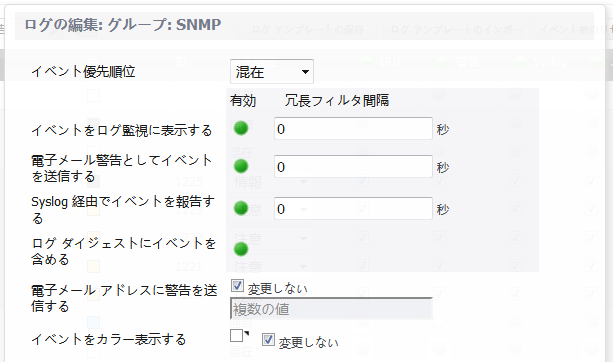Click the 冗長フィルタ間隔 column header
The image size is (613, 362).
pos(337,101)
